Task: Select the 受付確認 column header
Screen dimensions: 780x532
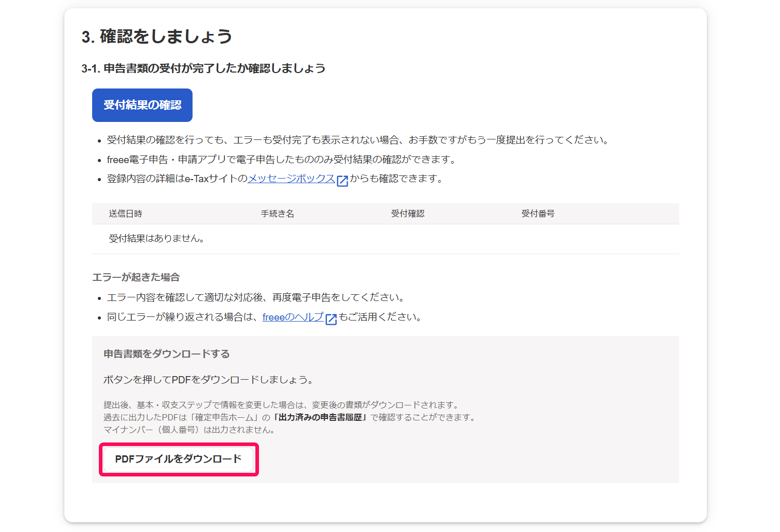Action: (x=407, y=214)
